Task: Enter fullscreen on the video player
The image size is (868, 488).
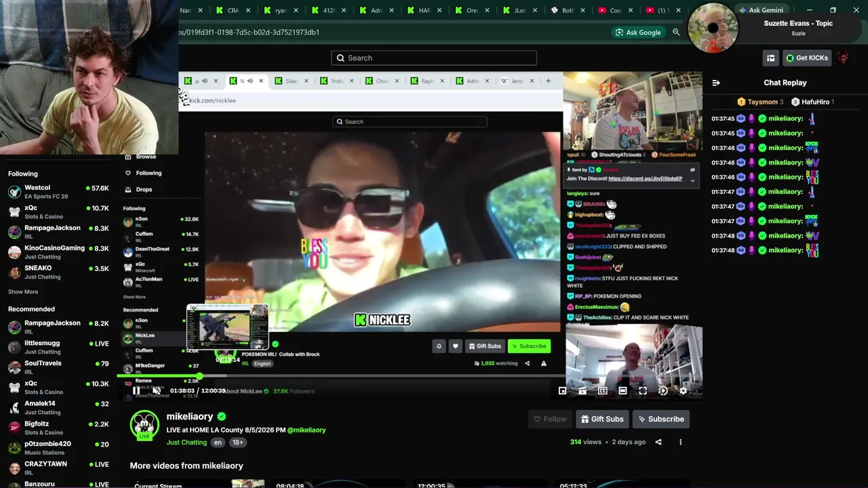Action: 643,390
